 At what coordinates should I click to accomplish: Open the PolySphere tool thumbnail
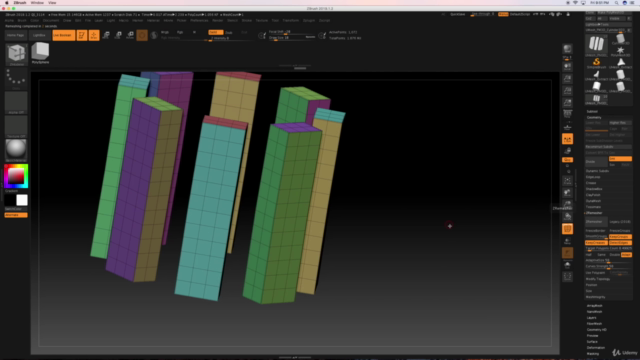point(40,53)
